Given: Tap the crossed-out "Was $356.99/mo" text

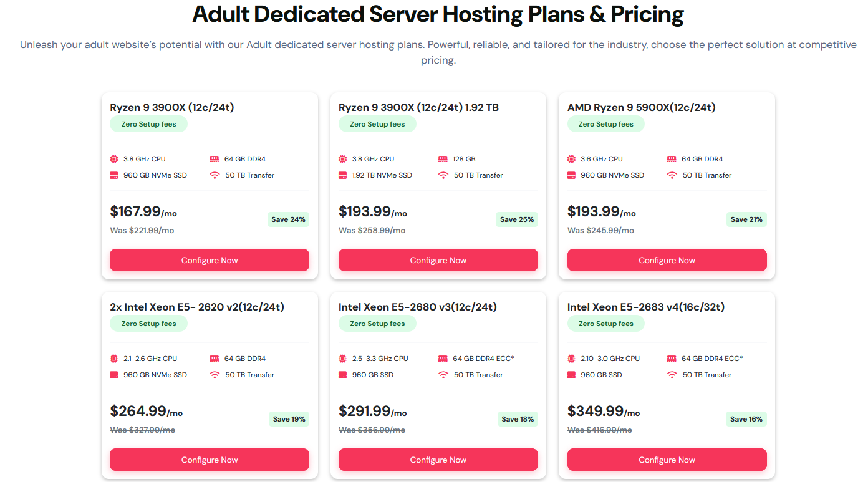Looking at the screenshot, I should 372,430.
